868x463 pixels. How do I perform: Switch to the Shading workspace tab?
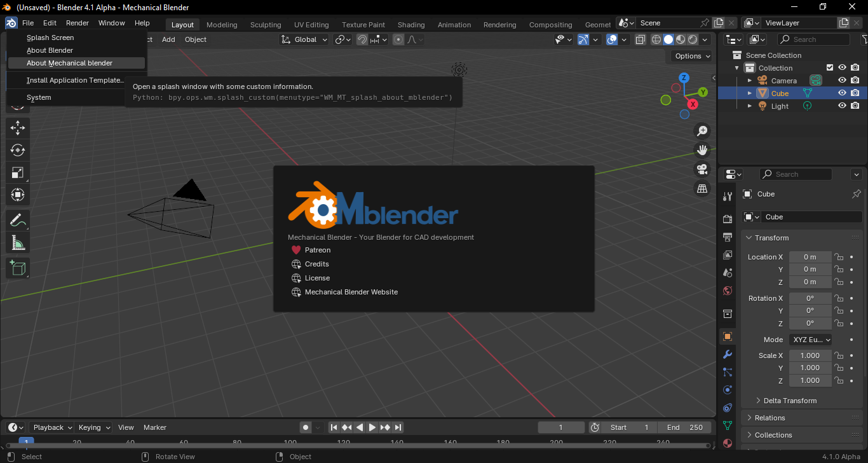411,25
